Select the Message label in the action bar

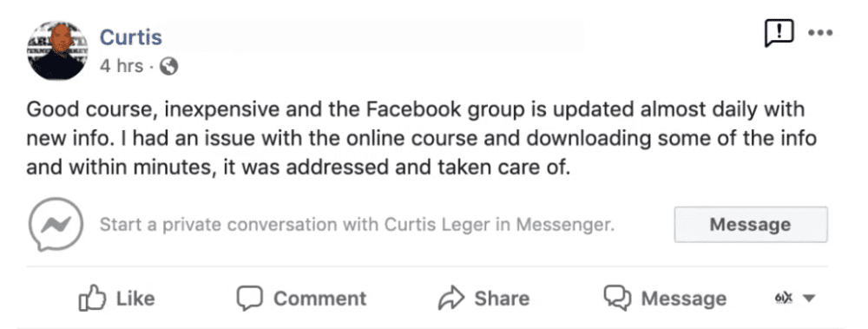point(684,299)
